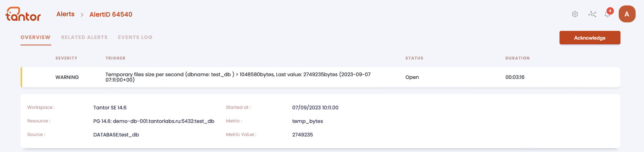644x152 pixels.
Task: Open settings gear icon
Action: pos(575,14)
